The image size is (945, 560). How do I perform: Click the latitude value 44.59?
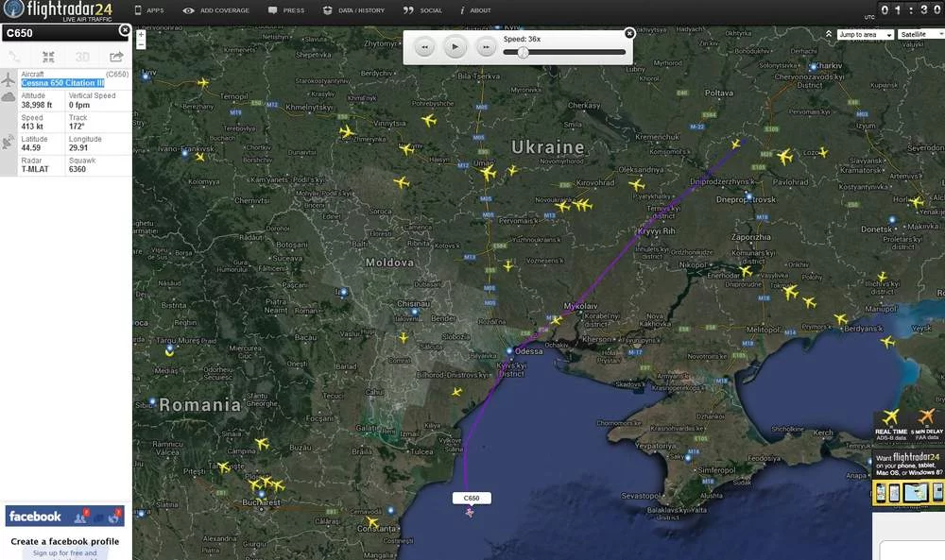pos(31,147)
